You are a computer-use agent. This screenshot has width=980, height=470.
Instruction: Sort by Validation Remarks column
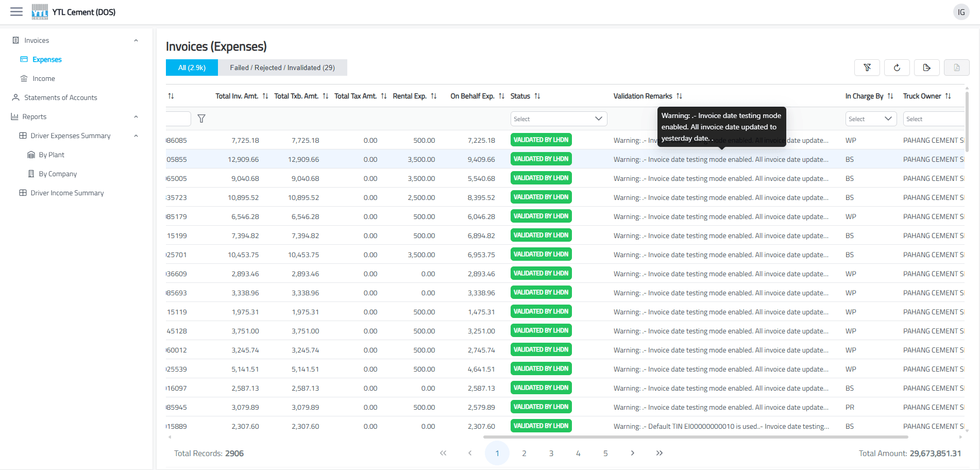pyautogui.click(x=679, y=96)
